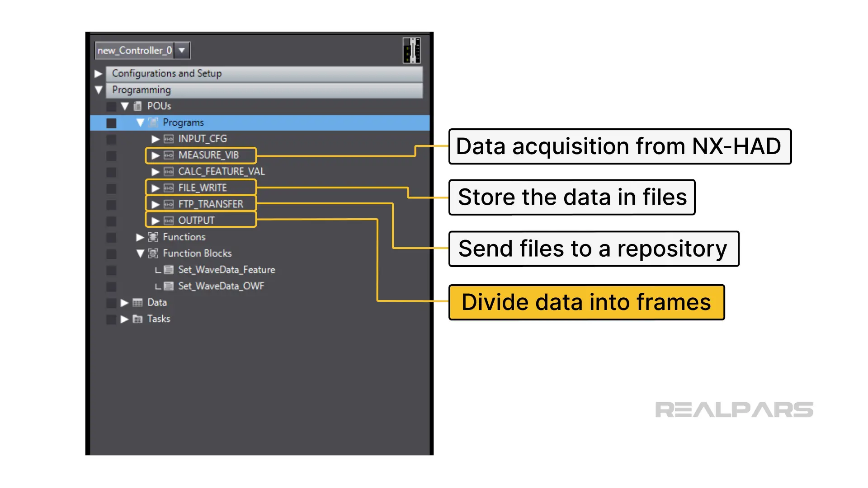Select the INPUT_CFG program label
The image size is (868, 488).
(x=203, y=139)
